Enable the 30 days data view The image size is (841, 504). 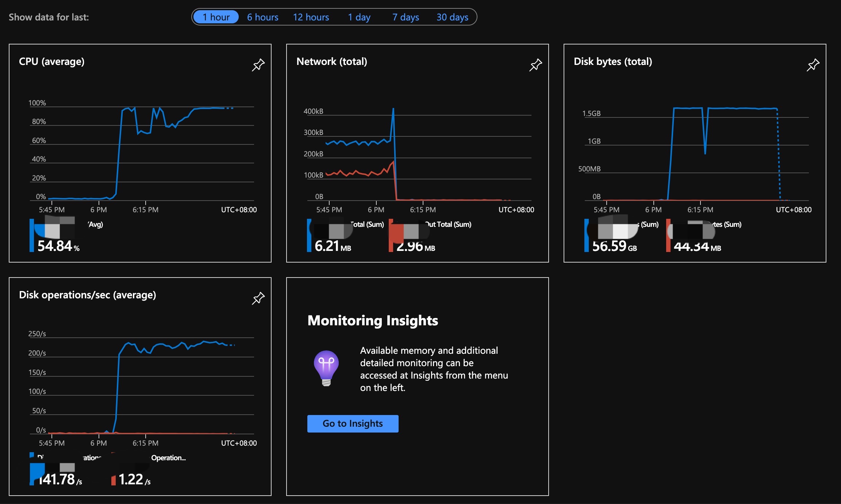(x=452, y=17)
